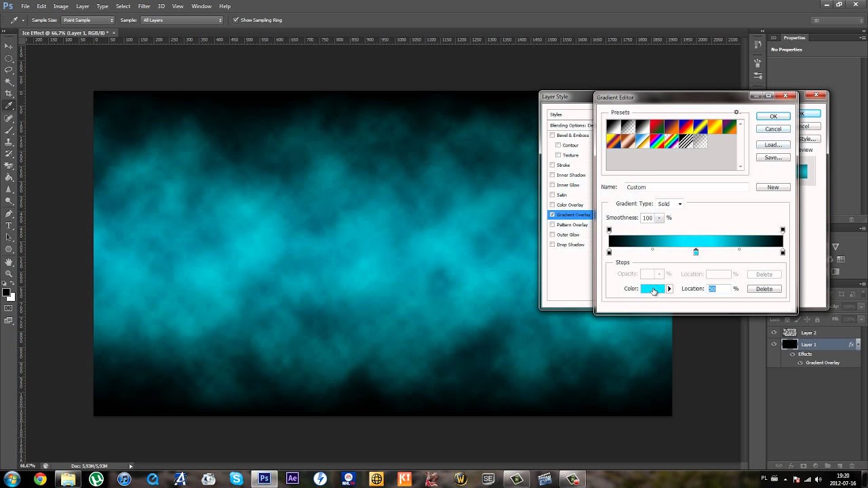Enable the Inner Shadow checkbox
Screen dimensions: 868x488
[552, 175]
